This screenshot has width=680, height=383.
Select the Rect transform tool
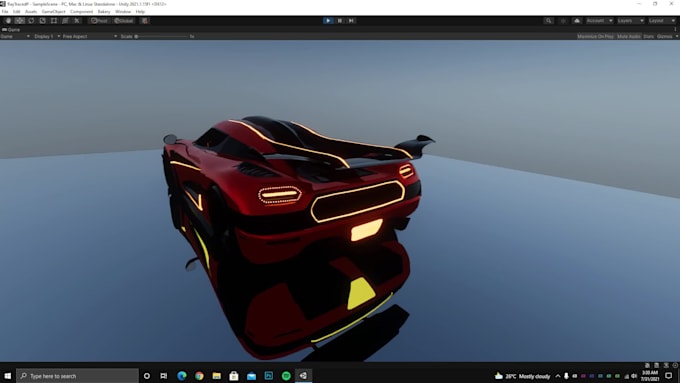tap(54, 20)
